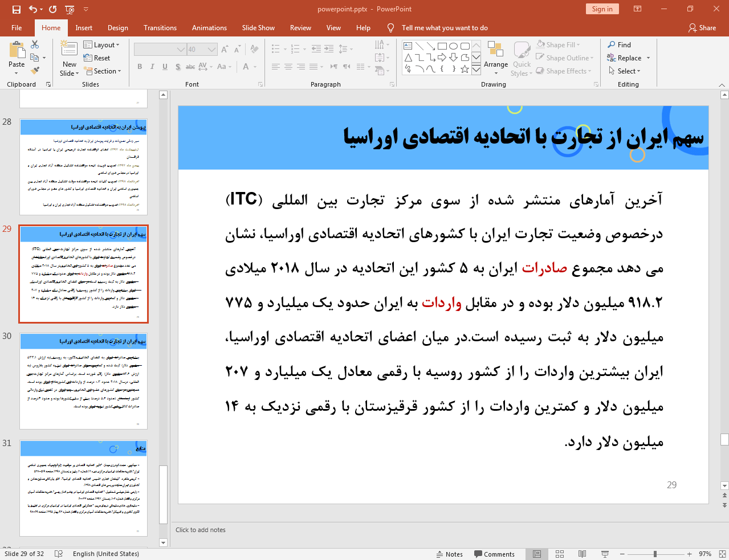Toggle Bold text formatting
The height and width of the screenshot is (560, 729).
pyautogui.click(x=140, y=67)
